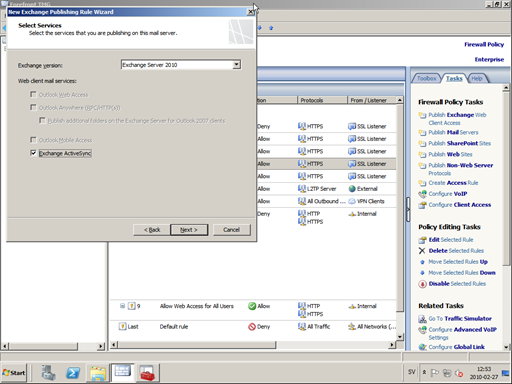Toggle the Outlook Web Access checkbox

(x=33, y=94)
